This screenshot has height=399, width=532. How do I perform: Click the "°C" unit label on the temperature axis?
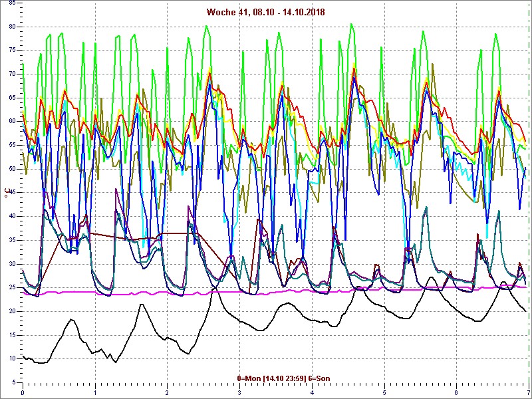tap(7, 193)
